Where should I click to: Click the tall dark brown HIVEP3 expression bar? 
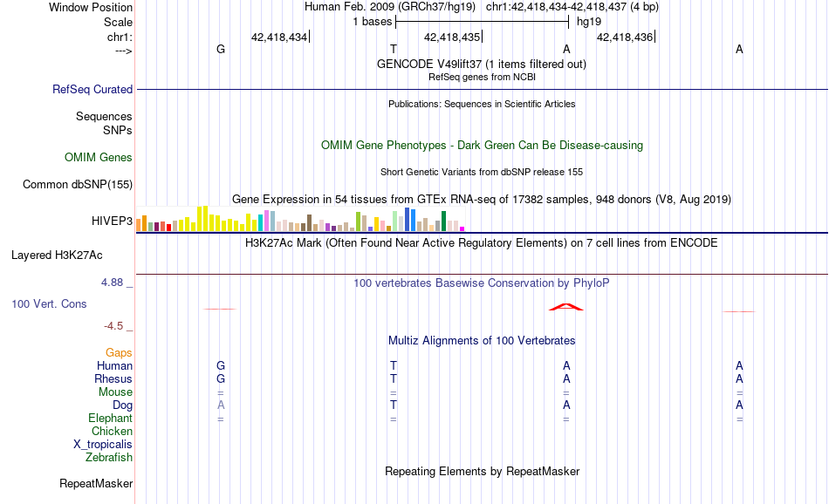click(x=309, y=223)
